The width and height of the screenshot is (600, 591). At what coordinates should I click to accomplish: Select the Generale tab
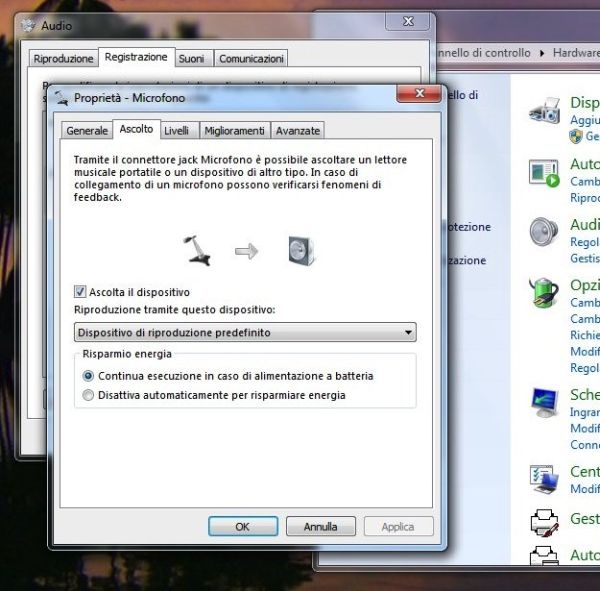click(x=87, y=131)
